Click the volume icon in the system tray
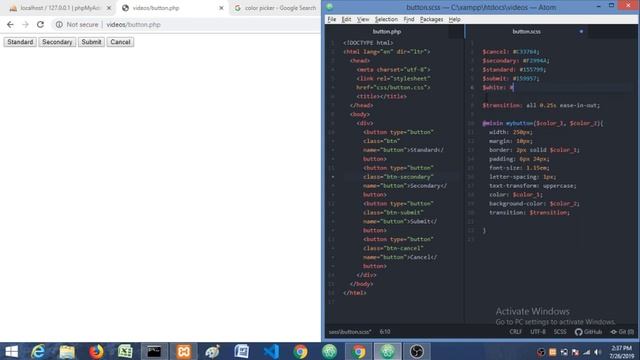This screenshot has height=360, width=640. pyautogui.click(x=598, y=352)
